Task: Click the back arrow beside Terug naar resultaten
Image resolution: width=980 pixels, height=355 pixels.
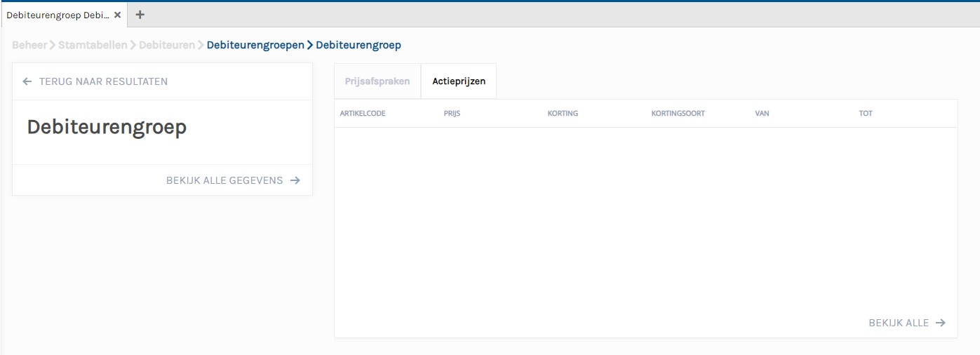Action: point(27,81)
